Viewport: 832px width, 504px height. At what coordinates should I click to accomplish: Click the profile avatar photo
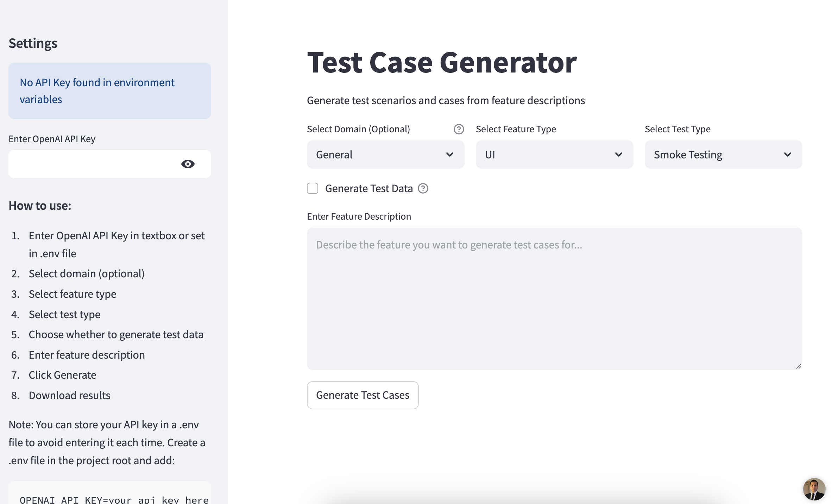(x=814, y=489)
